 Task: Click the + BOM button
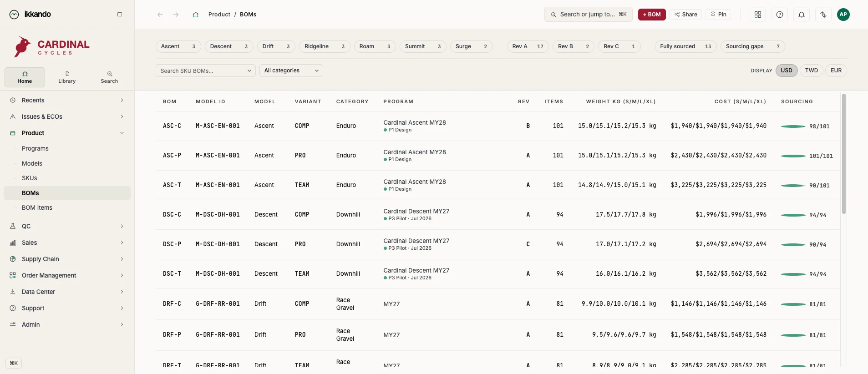tap(652, 15)
